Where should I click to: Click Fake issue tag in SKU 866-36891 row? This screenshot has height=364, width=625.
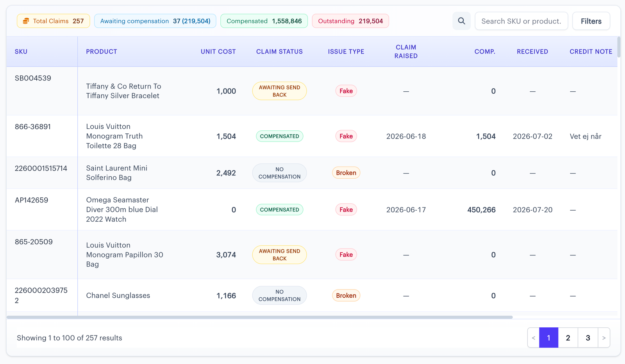346,136
